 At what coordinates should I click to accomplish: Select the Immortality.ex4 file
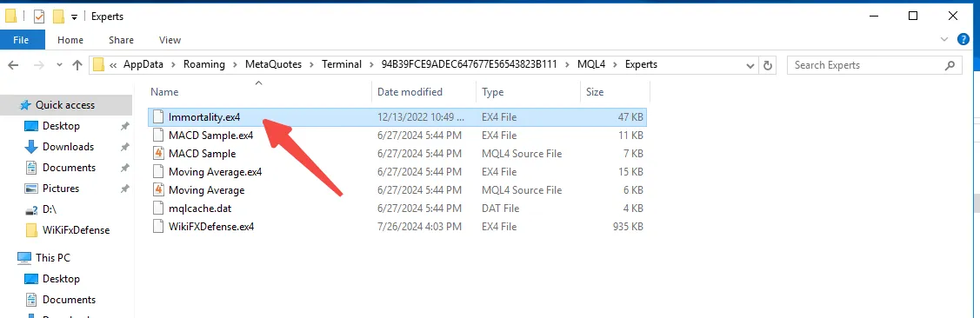point(397,116)
